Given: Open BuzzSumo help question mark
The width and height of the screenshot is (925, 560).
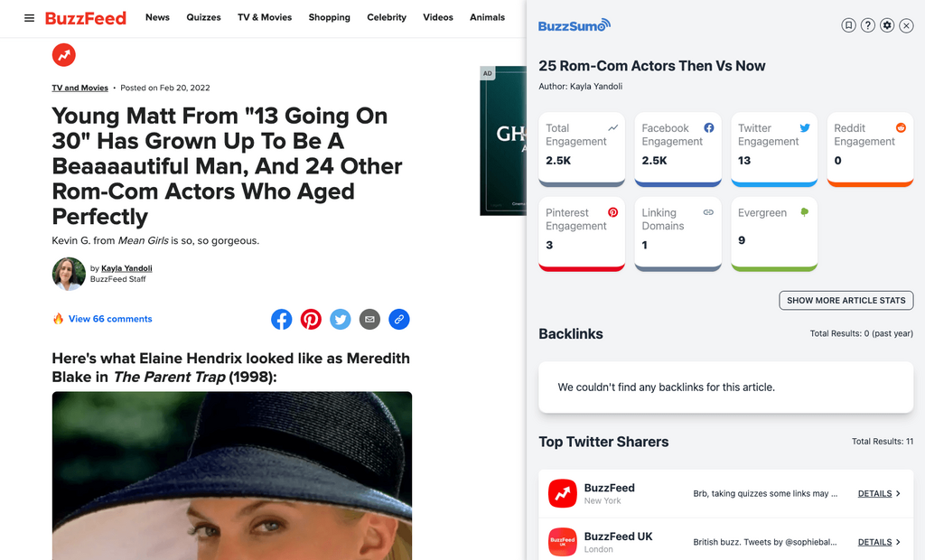Looking at the screenshot, I should point(868,25).
